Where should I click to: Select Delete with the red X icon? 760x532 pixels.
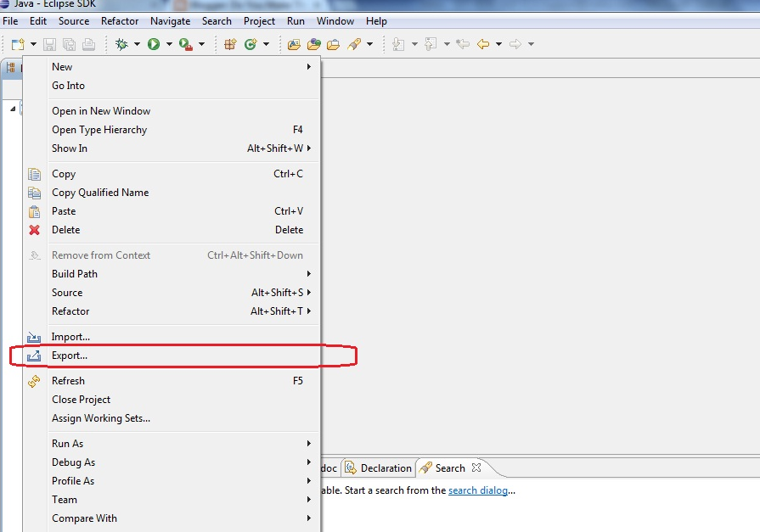click(x=171, y=230)
